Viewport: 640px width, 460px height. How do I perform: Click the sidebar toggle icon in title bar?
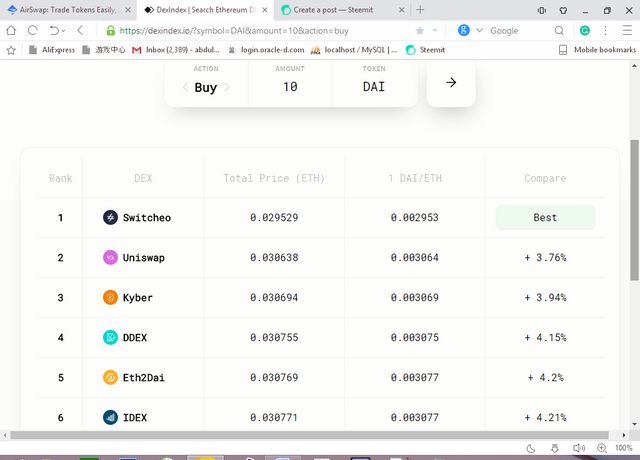542,10
